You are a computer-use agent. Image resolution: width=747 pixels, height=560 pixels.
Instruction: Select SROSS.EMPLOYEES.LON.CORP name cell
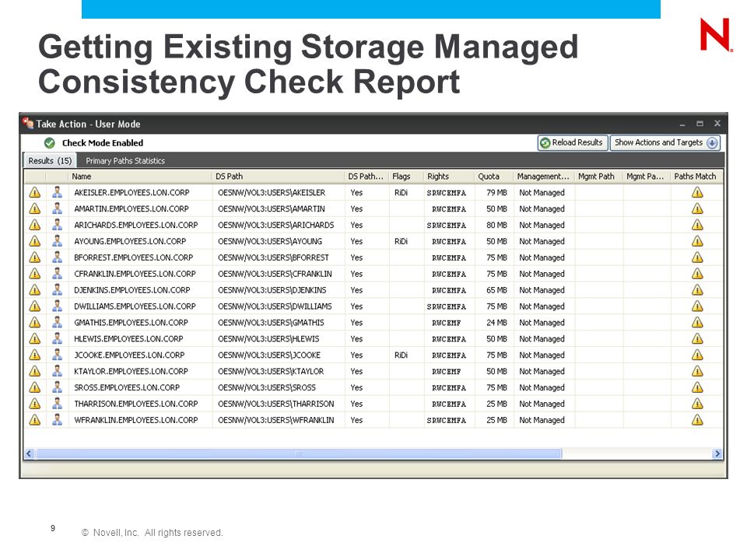click(x=127, y=387)
